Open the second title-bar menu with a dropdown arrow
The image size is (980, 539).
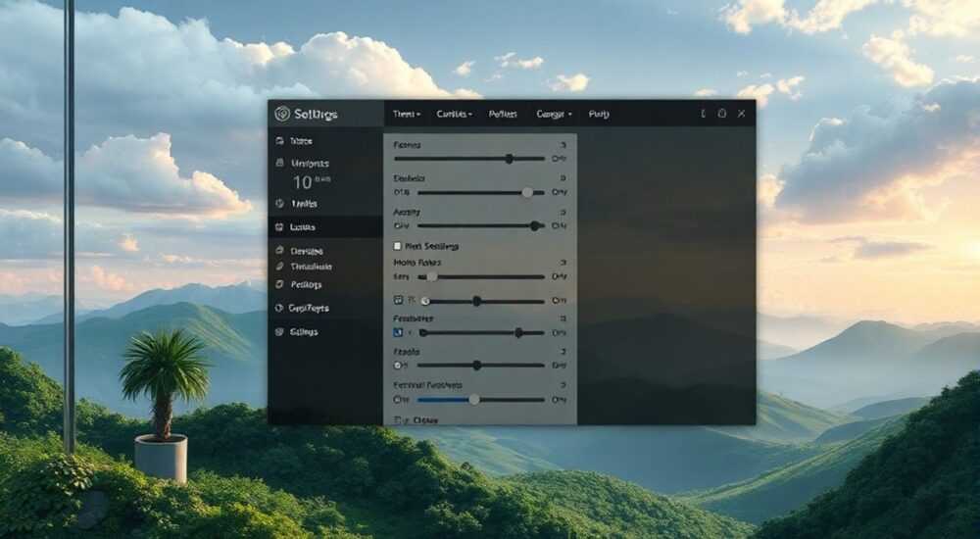(455, 114)
